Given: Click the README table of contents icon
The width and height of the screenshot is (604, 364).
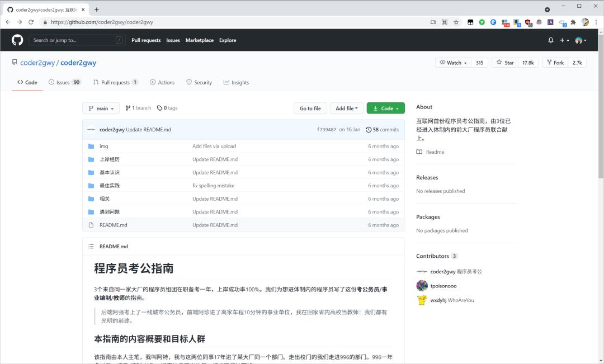Looking at the screenshot, I should pyautogui.click(x=91, y=247).
